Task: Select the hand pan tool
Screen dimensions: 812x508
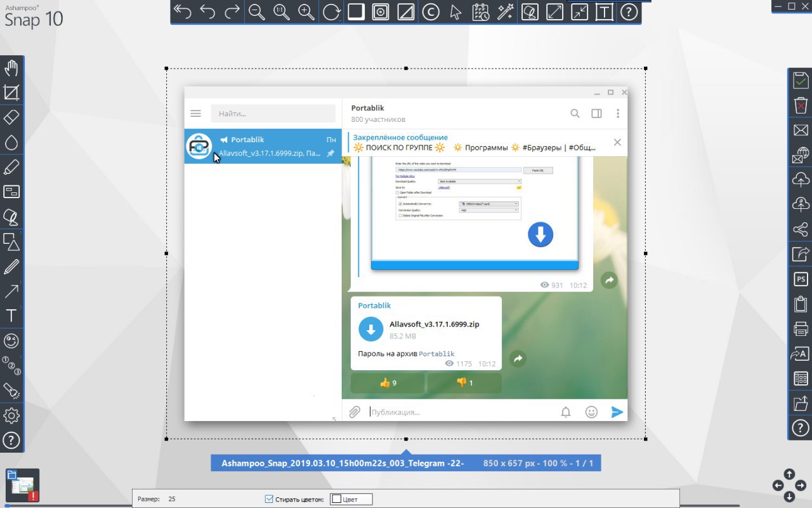Action: point(11,68)
